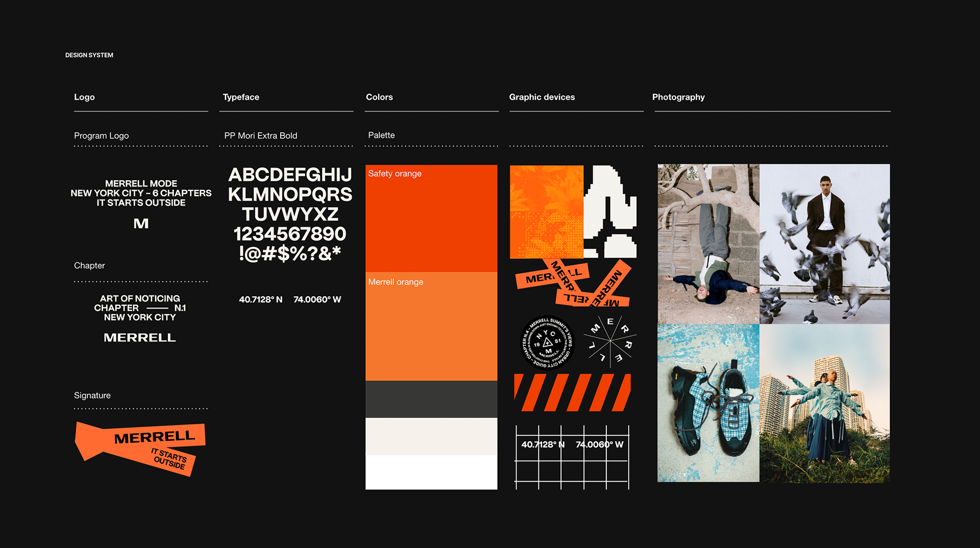Click the ART OF NOTICING chapter logo text
The image size is (980, 548).
(x=140, y=307)
